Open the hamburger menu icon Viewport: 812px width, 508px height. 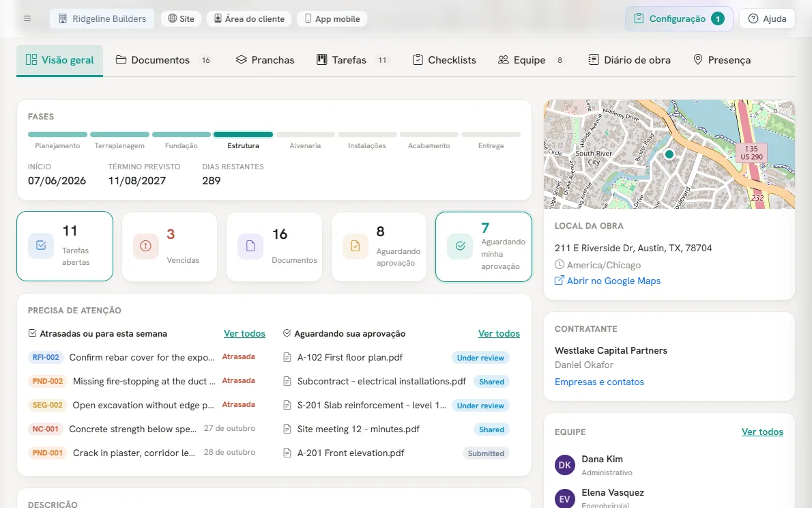point(27,18)
